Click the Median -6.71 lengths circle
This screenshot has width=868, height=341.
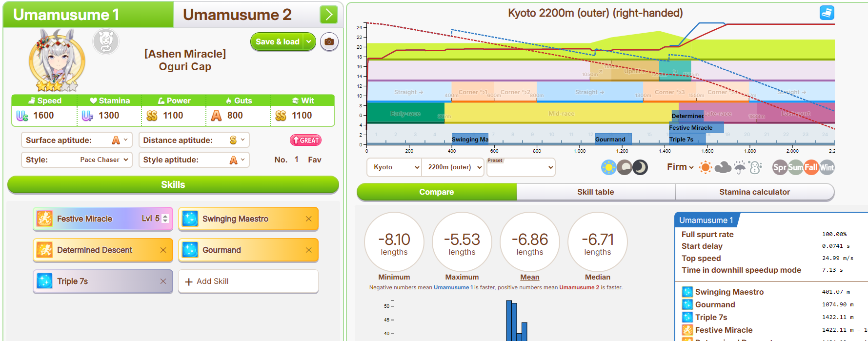598,242
